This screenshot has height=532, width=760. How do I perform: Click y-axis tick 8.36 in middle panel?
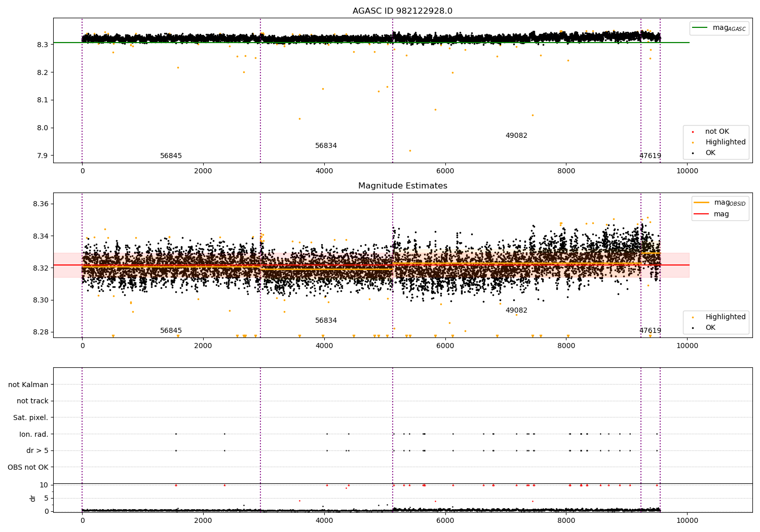tap(41, 204)
